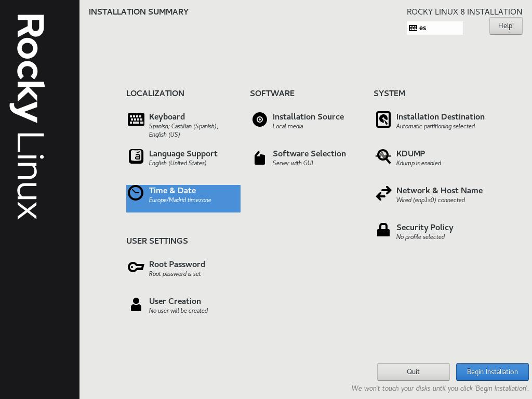The width and height of the screenshot is (532, 399).
Task: Open Software Selection title
Action: (x=309, y=154)
